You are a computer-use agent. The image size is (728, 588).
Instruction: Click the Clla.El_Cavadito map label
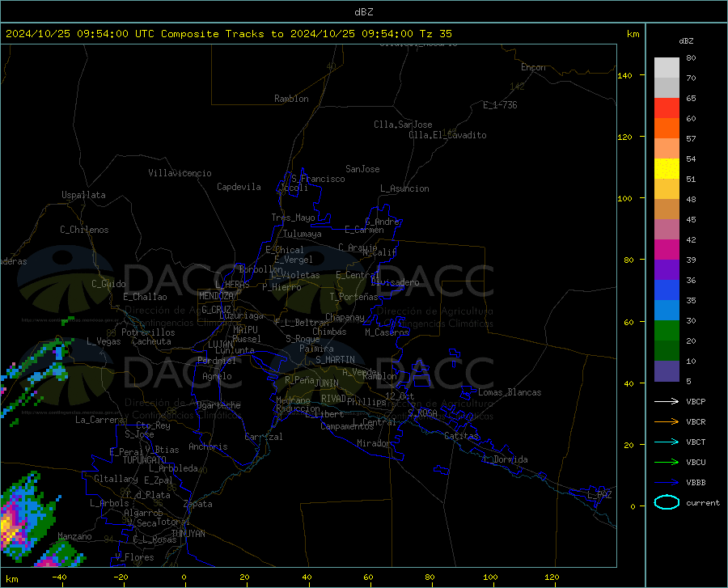[447, 135]
